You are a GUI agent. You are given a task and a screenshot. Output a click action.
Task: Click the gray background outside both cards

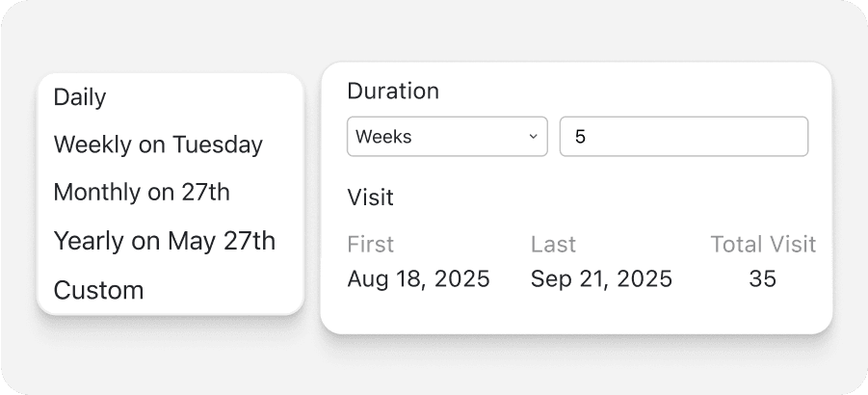(434, 366)
